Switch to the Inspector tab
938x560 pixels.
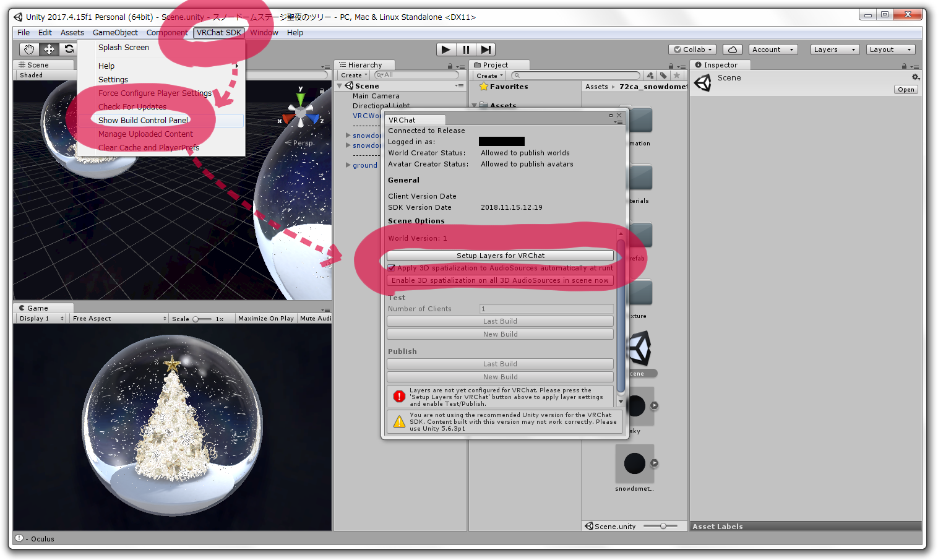coord(720,65)
